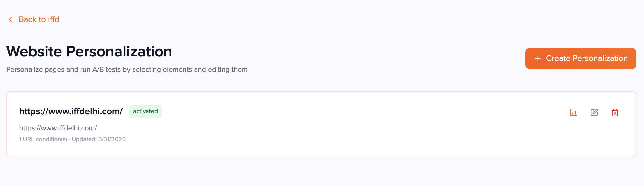
Task: Click the back chevron arrow icon
Action: pyautogui.click(x=11, y=20)
